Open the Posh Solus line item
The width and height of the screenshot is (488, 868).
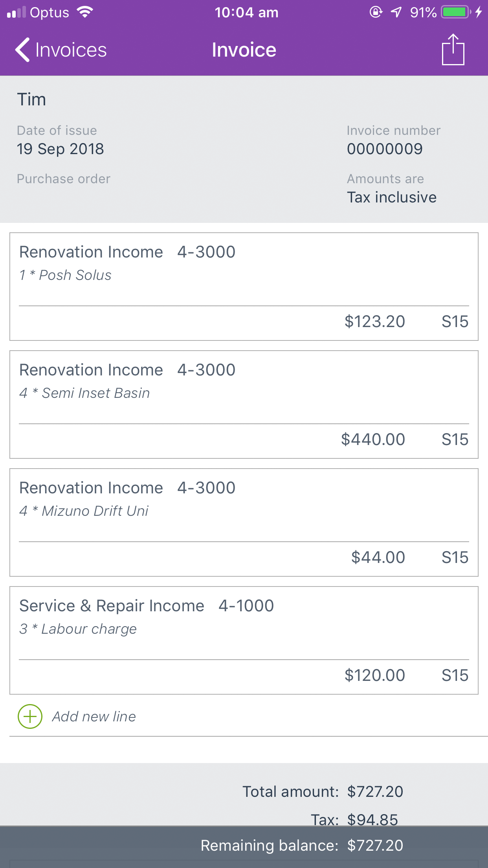(244, 275)
